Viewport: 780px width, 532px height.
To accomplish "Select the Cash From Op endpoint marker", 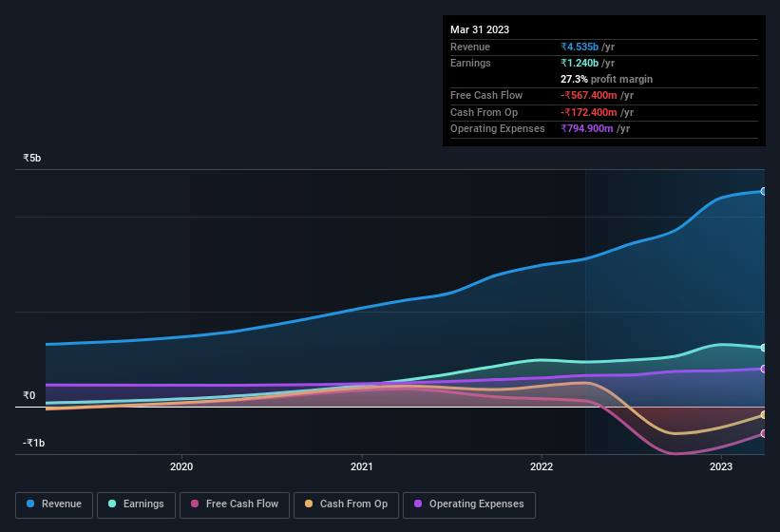I will 763,414.
